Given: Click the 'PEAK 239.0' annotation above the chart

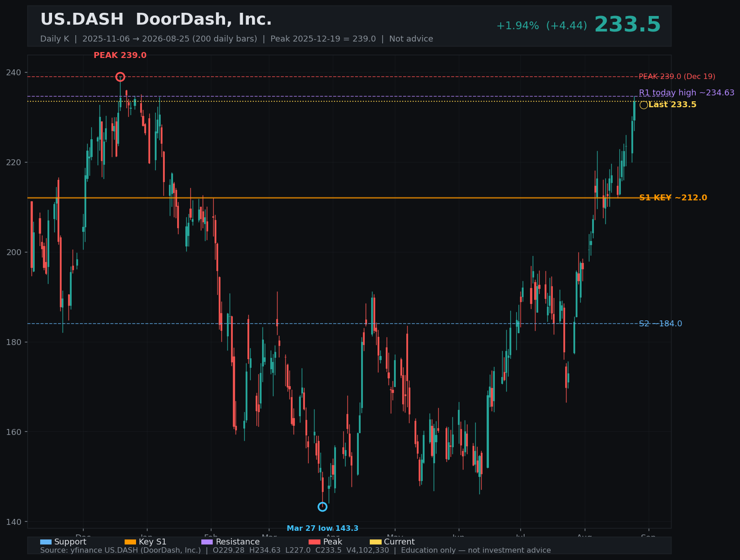Looking at the screenshot, I should pos(120,55).
